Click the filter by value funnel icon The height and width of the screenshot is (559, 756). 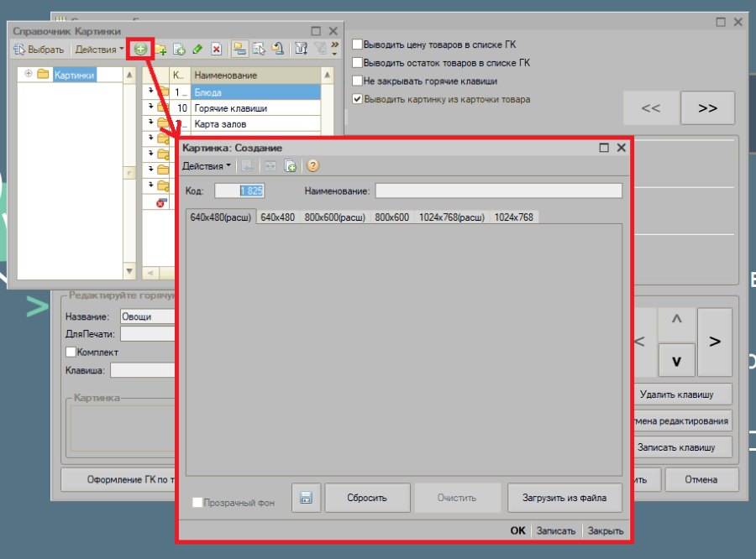302,49
